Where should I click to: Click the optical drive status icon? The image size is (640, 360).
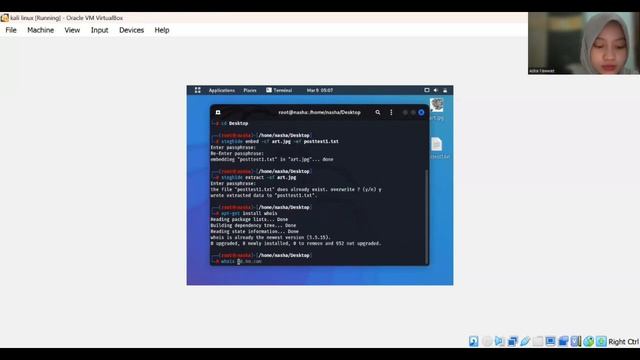pyautogui.click(x=487, y=341)
